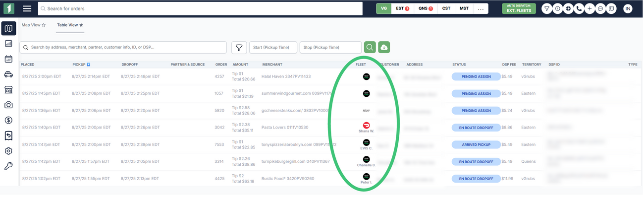Open the return arrow receipt sidebar icon
Viewport: 644px width, 200px height.
coord(8,135)
